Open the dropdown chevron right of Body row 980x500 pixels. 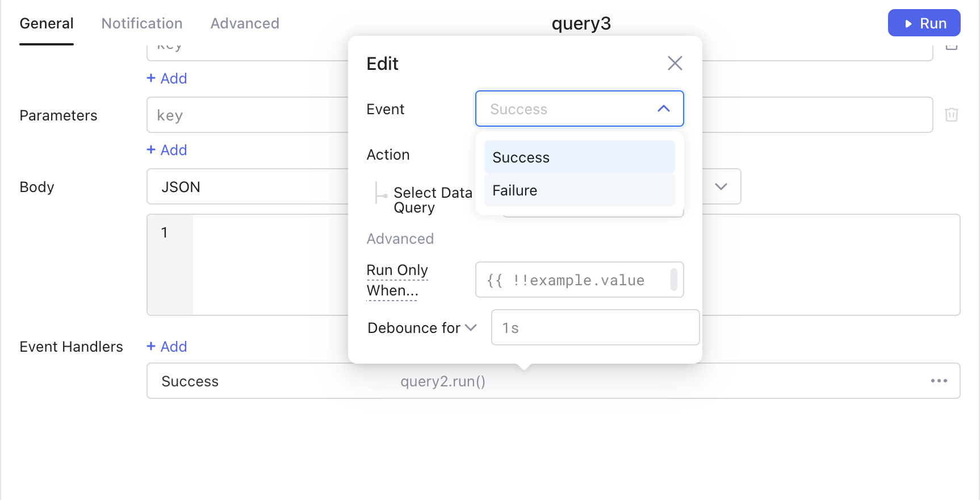coord(721,186)
